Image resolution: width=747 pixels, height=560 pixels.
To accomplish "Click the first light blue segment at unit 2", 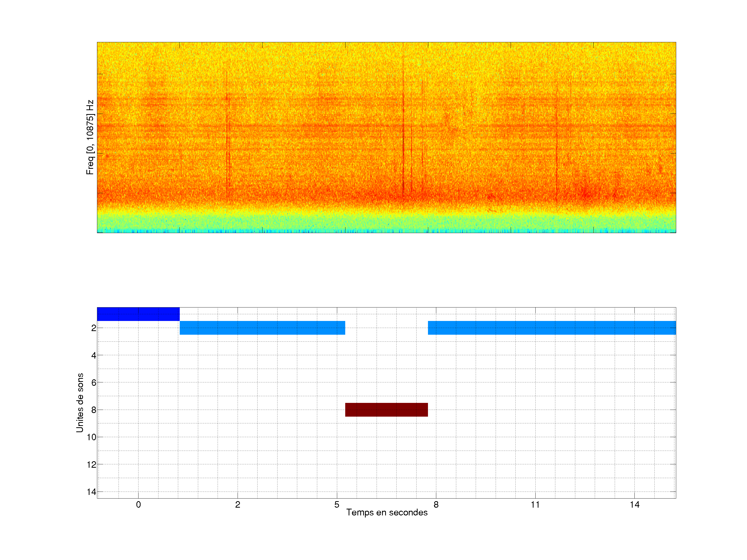I will [x=262, y=328].
